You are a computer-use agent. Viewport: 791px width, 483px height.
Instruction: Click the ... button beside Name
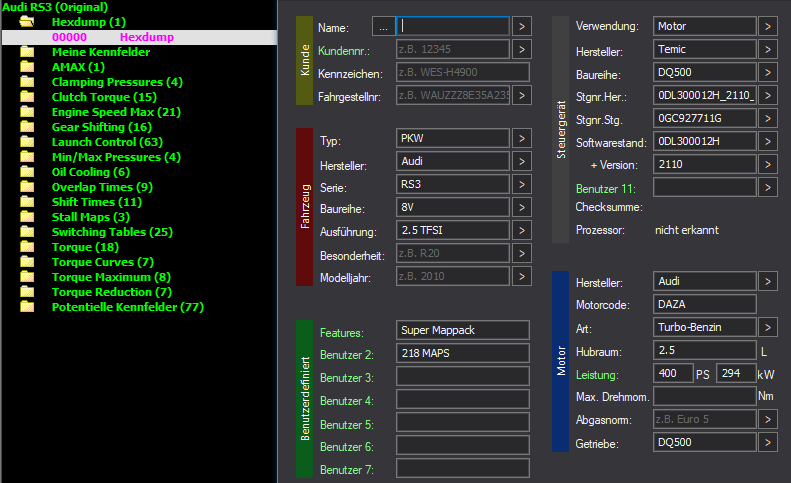(x=383, y=27)
